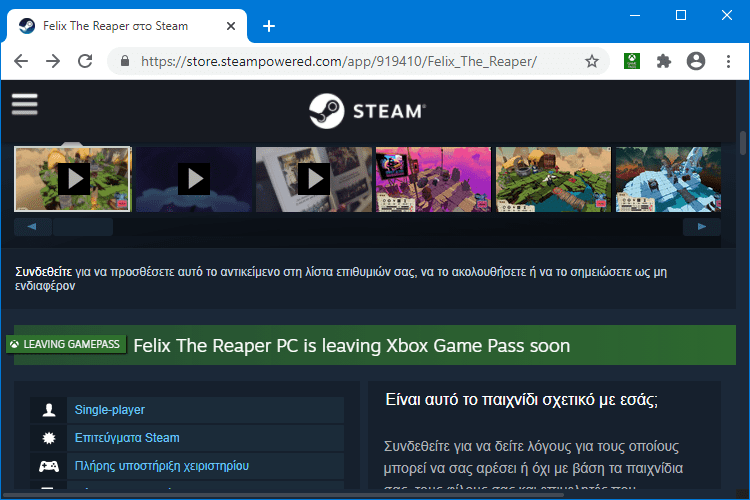Click the Xbox Game Pass leaving banner text
Screen dimensions: 750x500
coord(352,345)
